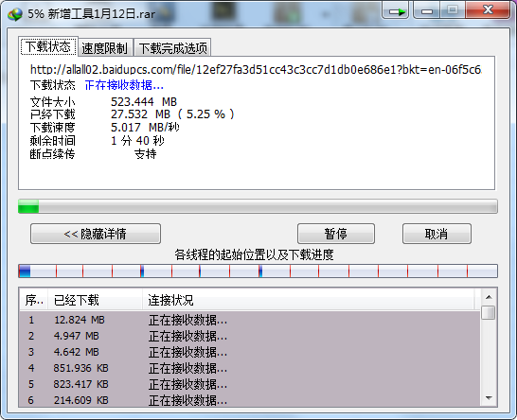Click the green overall download progress bar
This screenshot has width=517, height=420.
point(258,206)
